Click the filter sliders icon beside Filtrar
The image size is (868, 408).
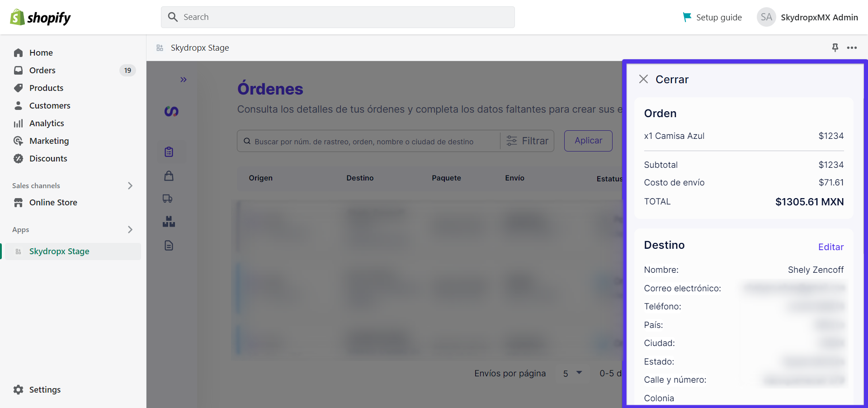[512, 141]
